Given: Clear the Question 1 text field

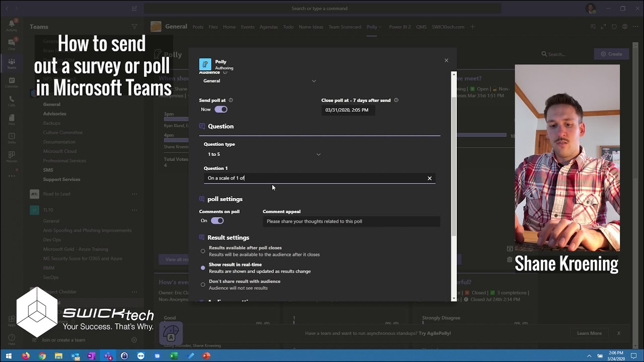Looking at the screenshot, I should tap(430, 178).
